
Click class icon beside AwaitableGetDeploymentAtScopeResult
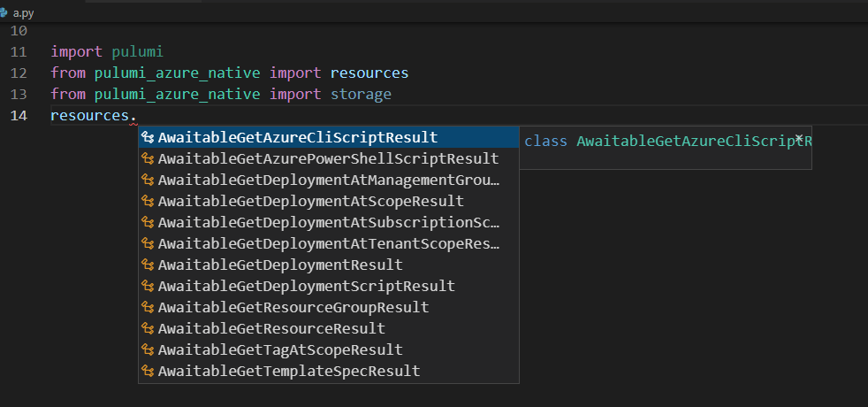click(148, 202)
